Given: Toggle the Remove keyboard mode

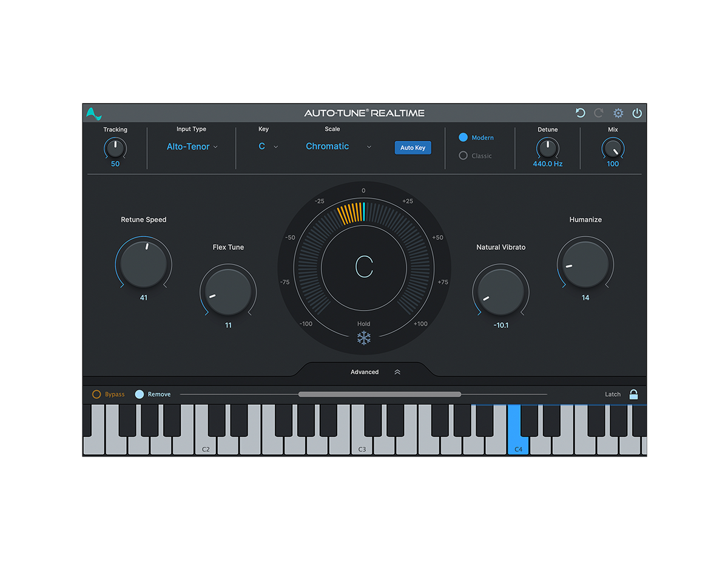Looking at the screenshot, I should (x=140, y=394).
